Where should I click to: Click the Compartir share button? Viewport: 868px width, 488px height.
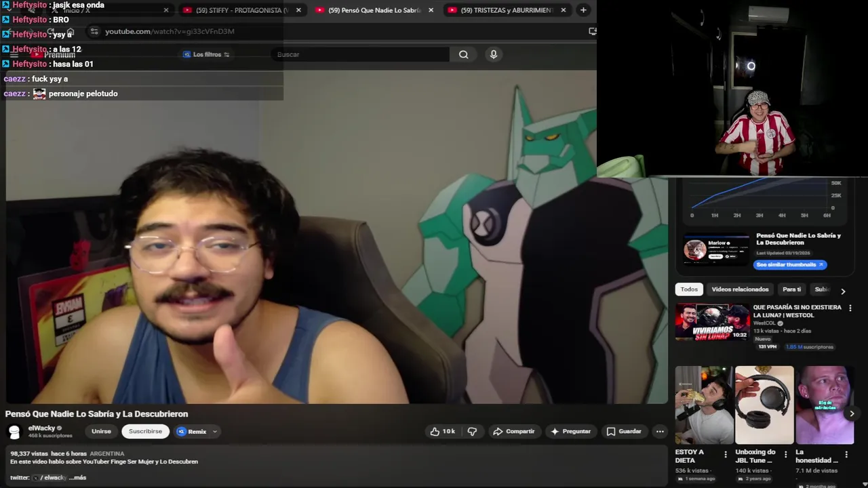pos(514,431)
